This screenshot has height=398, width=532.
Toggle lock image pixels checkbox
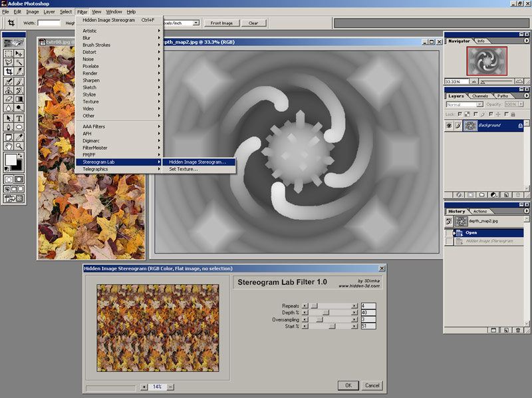click(475, 114)
